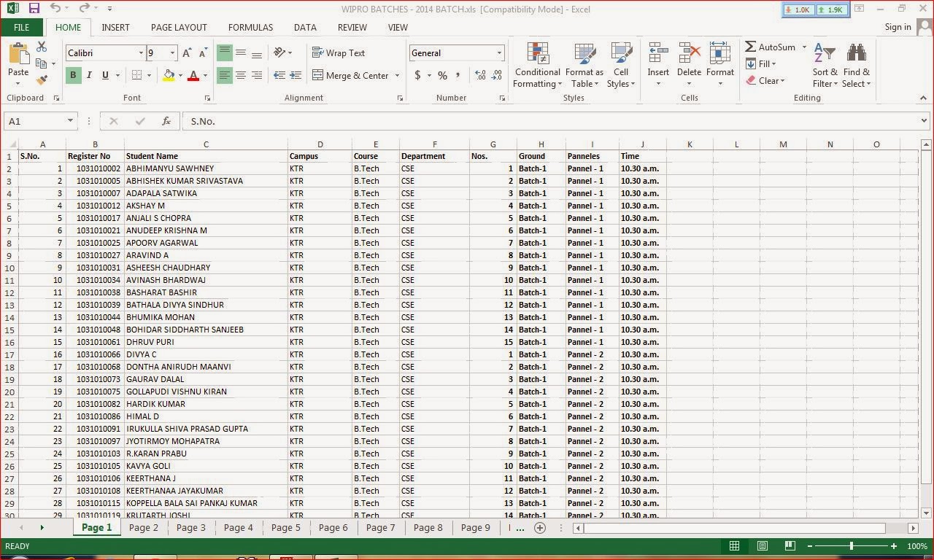
Task: Open the font size dropdown
Action: (x=172, y=53)
